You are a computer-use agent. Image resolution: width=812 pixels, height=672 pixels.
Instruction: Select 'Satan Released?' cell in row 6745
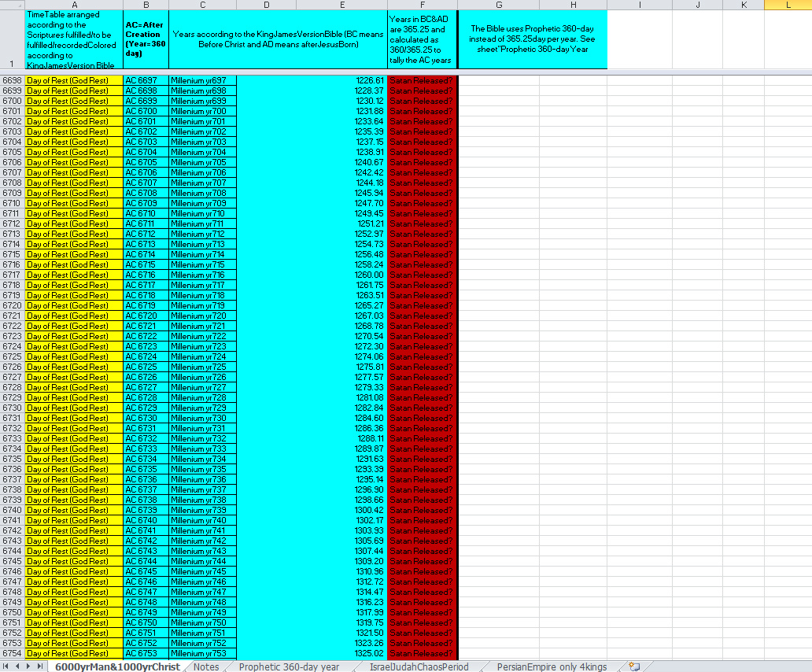pyautogui.click(x=423, y=561)
